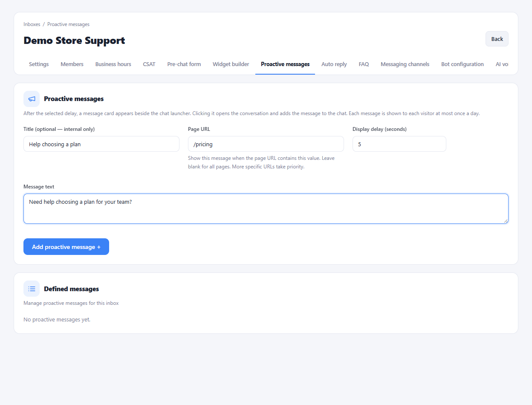Click the Page URL input field
This screenshot has width=532, height=405.
[x=266, y=144]
